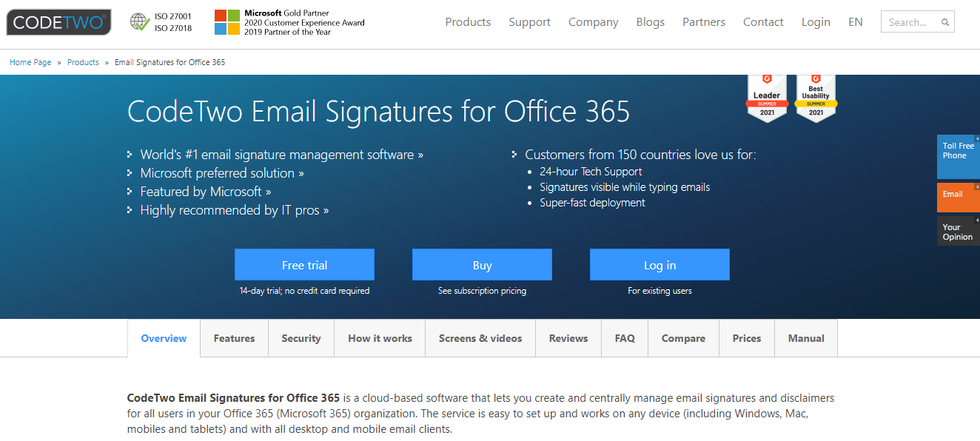Click 'Customers from 150 countries love us for:' text
Image resolution: width=980 pixels, height=441 pixels.
(x=640, y=155)
